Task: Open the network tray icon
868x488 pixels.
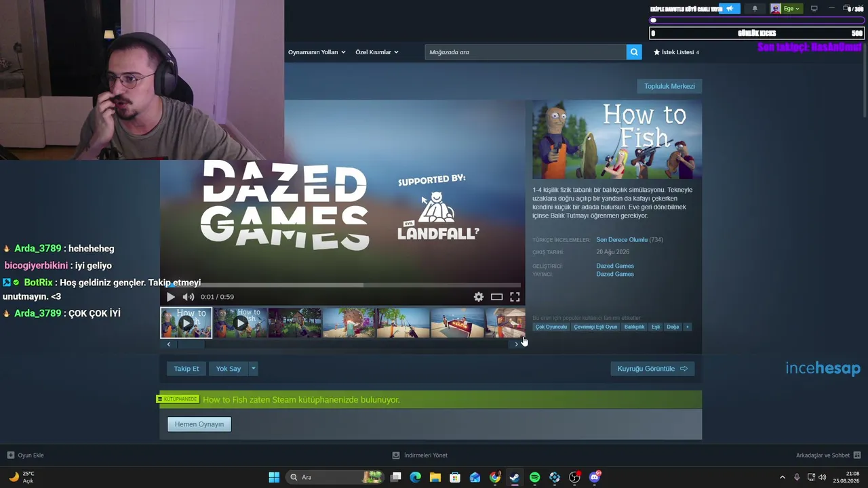Action: point(811,477)
